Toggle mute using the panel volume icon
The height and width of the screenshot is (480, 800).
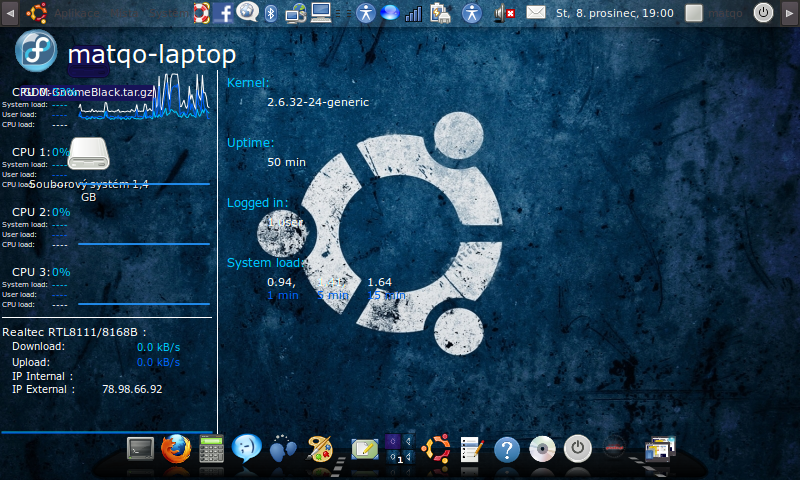click(x=503, y=13)
